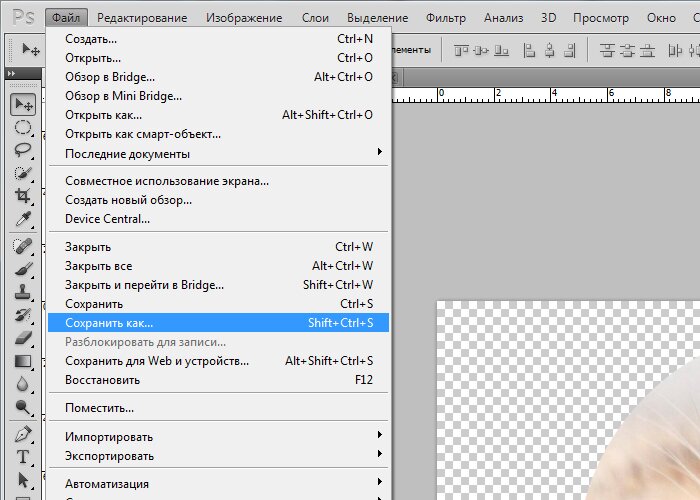
Task: Choose Открыть как смарт-объект... menu item
Action: point(218,134)
